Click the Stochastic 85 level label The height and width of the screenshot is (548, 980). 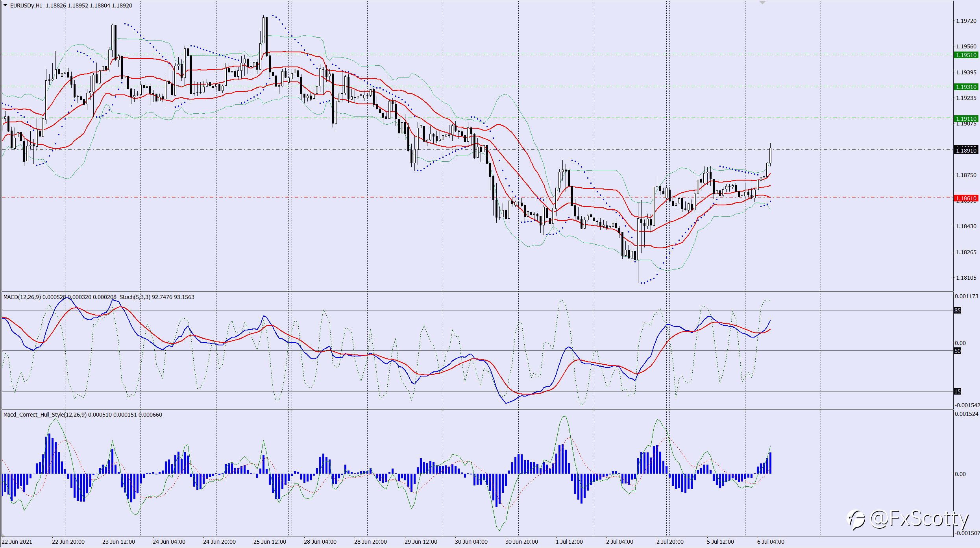pyautogui.click(x=958, y=310)
